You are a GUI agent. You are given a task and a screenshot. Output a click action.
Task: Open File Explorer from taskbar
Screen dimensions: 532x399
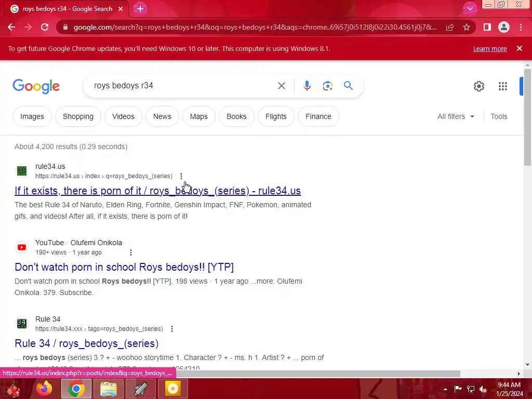(109, 389)
